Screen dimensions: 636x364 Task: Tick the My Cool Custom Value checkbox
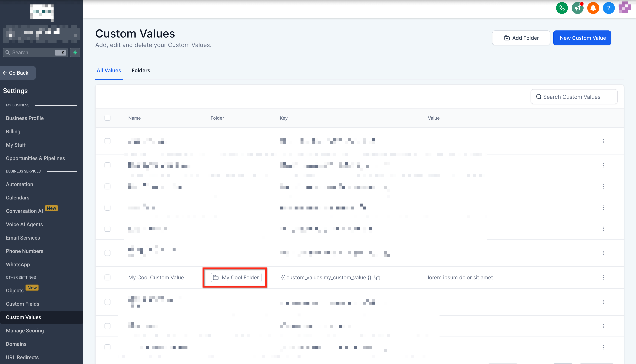107,277
